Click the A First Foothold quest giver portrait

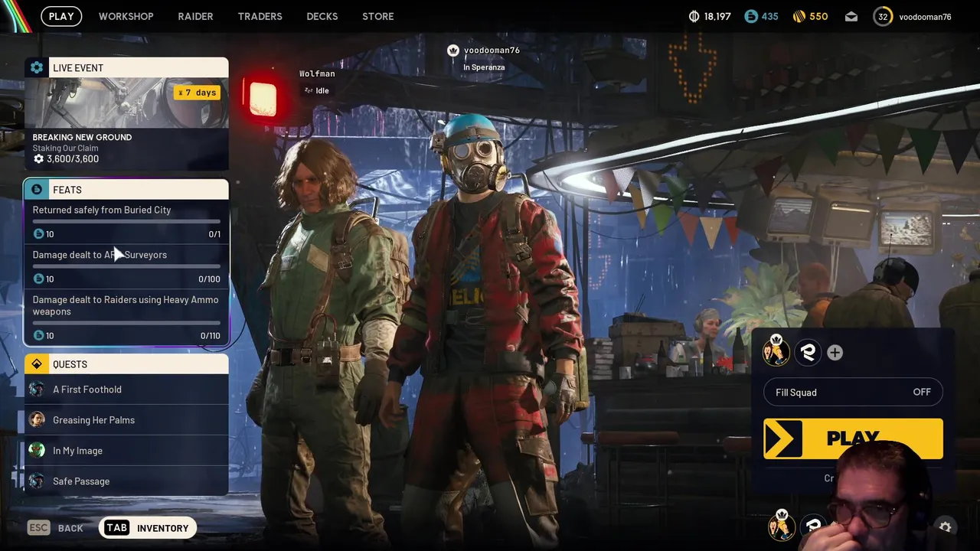point(37,390)
